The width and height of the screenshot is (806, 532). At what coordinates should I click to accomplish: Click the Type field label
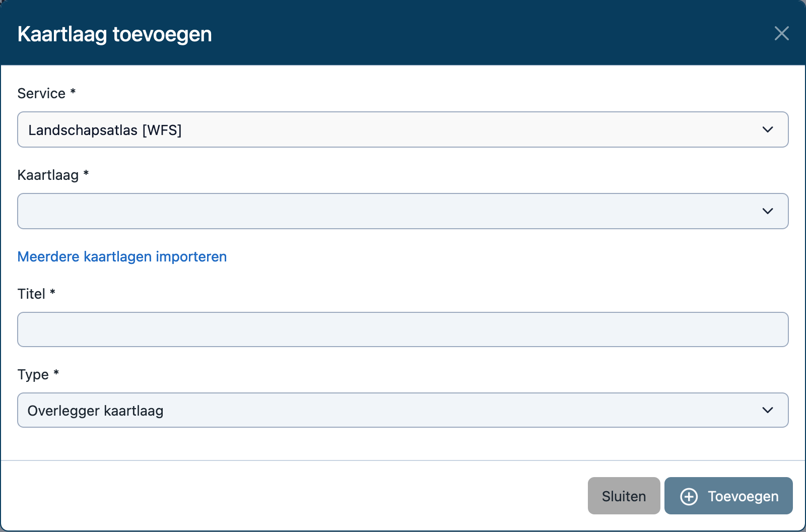coord(33,374)
